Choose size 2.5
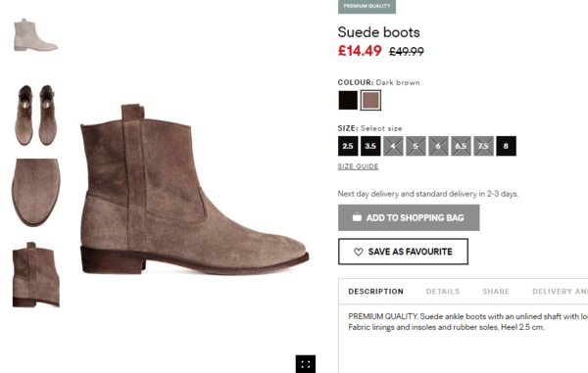588x373 pixels. (x=348, y=146)
